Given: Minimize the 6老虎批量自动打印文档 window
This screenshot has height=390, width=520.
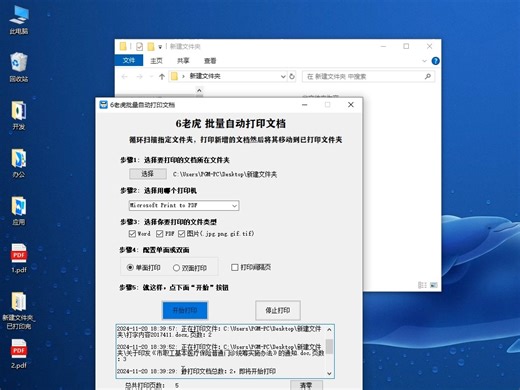Looking at the screenshot, I should (304, 105).
